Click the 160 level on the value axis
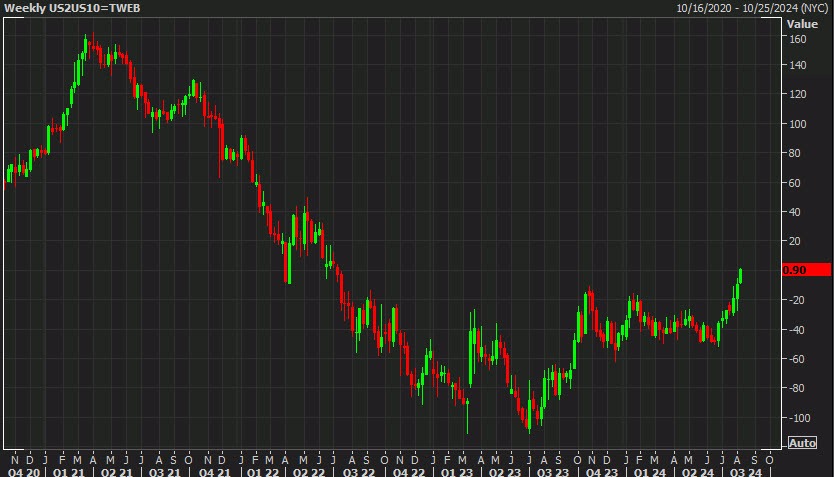This screenshot has width=834, height=477. coord(798,39)
